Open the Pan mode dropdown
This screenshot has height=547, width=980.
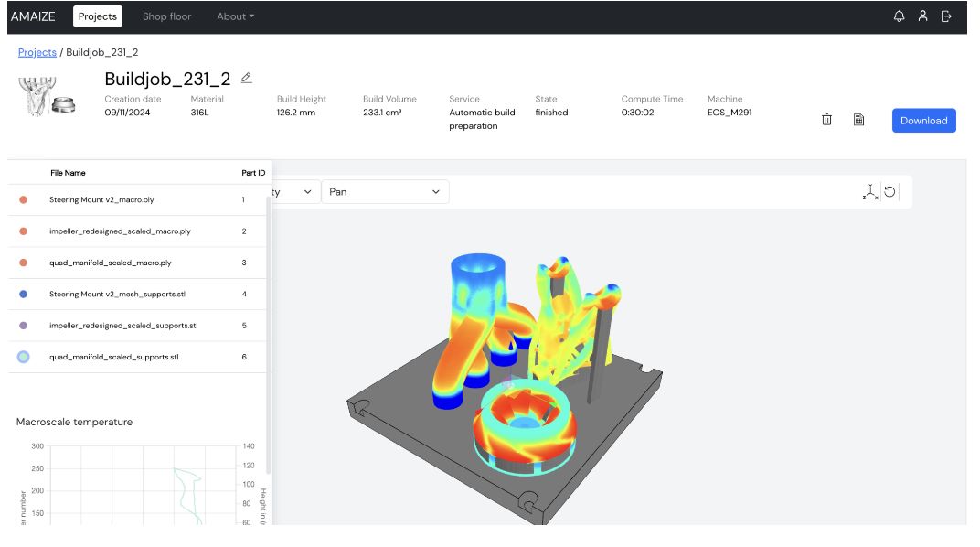point(384,192)
